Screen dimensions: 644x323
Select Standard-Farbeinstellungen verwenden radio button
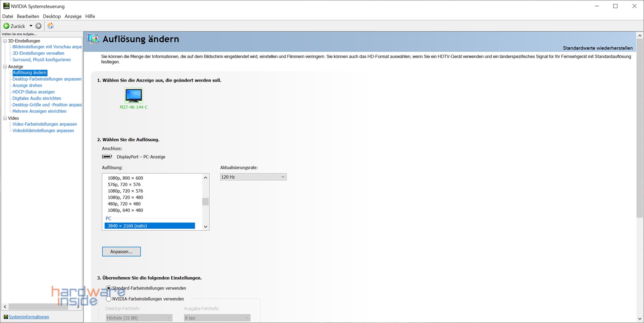tap(109, 288)
